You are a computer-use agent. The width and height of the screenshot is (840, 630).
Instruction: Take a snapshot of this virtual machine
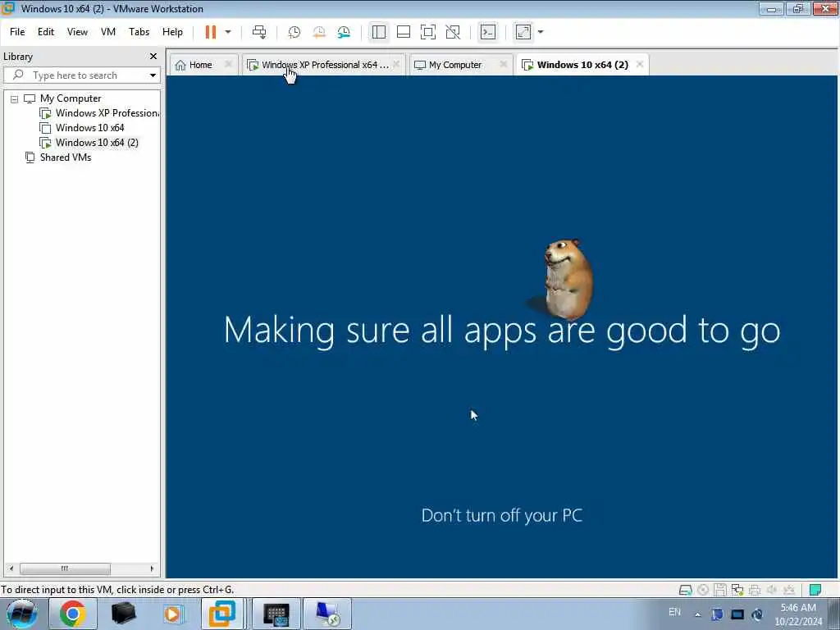point(294,32)
